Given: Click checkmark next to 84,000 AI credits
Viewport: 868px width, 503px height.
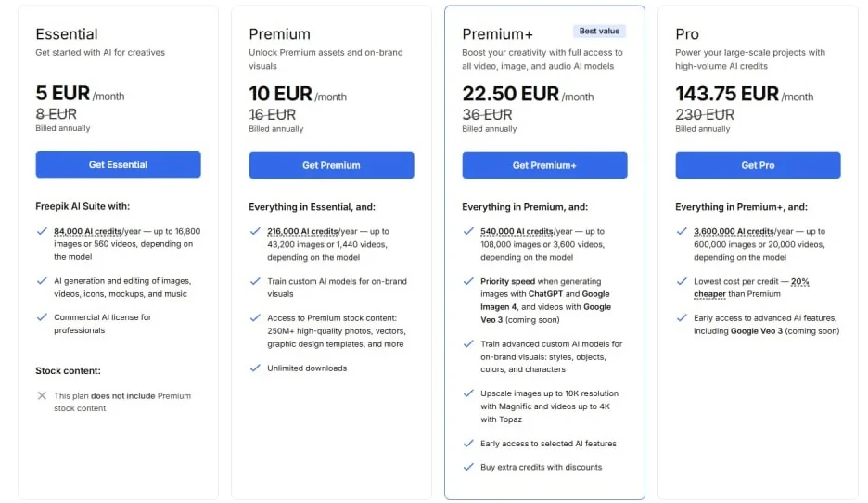Looking at the screenshot, I should [42, 231].
